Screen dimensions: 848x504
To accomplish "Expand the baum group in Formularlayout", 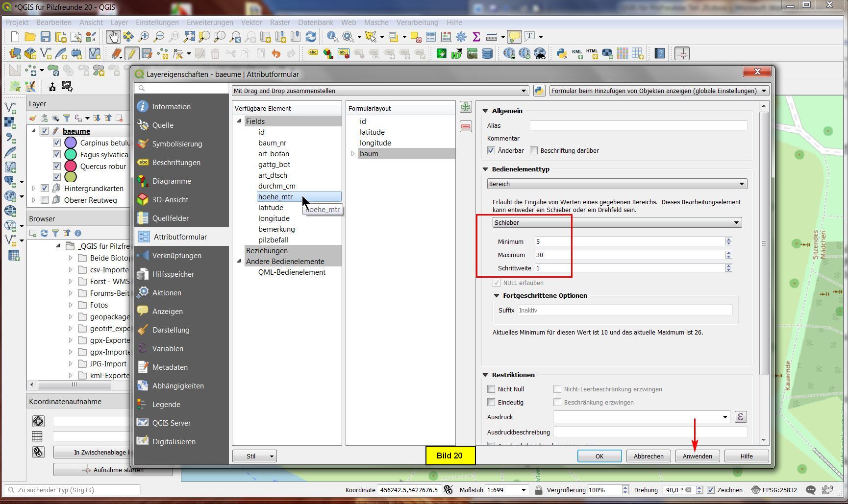I will point(353,154).
